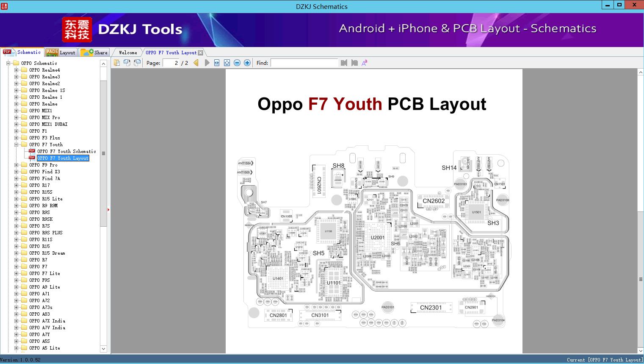This screenshot has height=364, width=644.
Task: Expand the OPPO Realme4 folder
Action: click(x=16, y=70)
